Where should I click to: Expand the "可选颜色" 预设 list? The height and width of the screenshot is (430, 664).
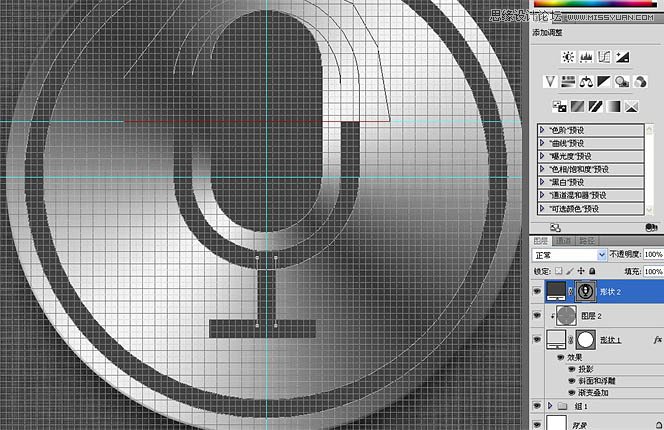tap(542, 208)
